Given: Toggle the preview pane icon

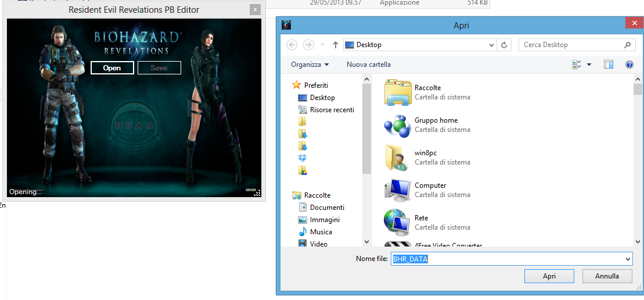Looking at the screenshot, I should [608, 65].
